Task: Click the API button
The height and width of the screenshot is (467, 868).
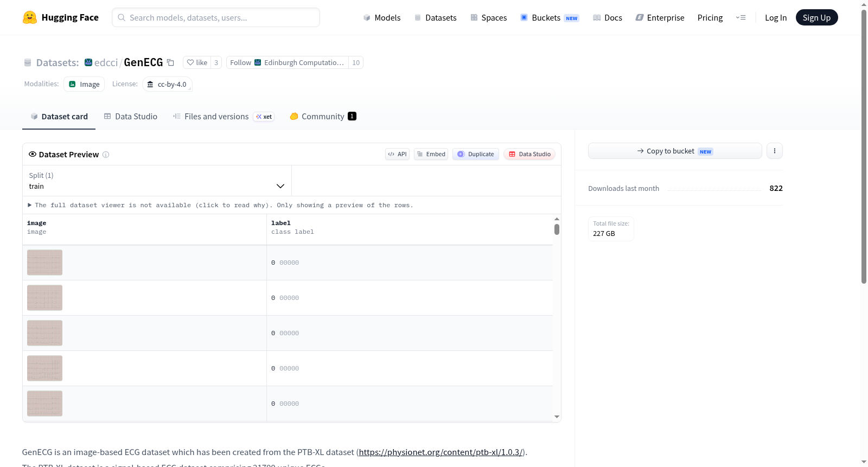Action: coord(398,154)
